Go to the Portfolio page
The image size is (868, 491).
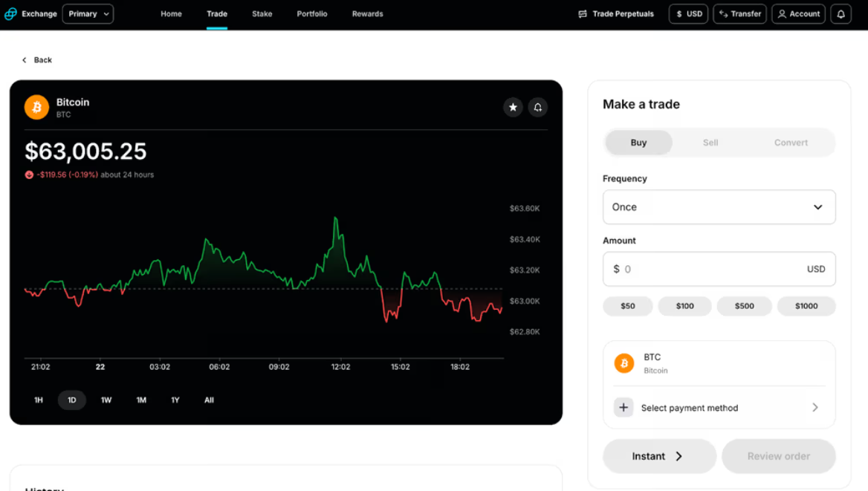(x=312, y=13)
